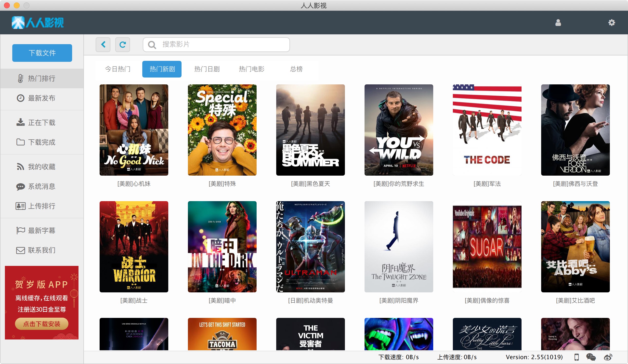Click the 下载速度: 0B/s status text
The image size is (628, 364).
click(398, 357)
